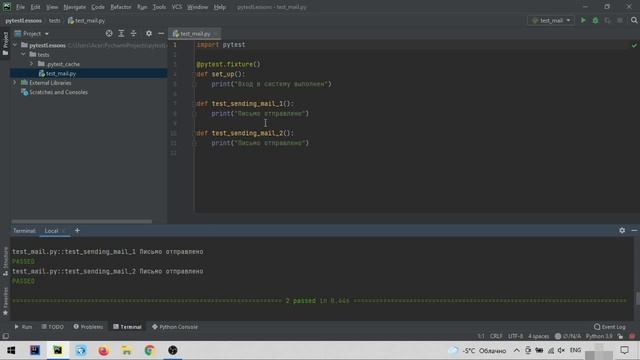
Task: Open the Run menu
Action: [x=142, y=7]
